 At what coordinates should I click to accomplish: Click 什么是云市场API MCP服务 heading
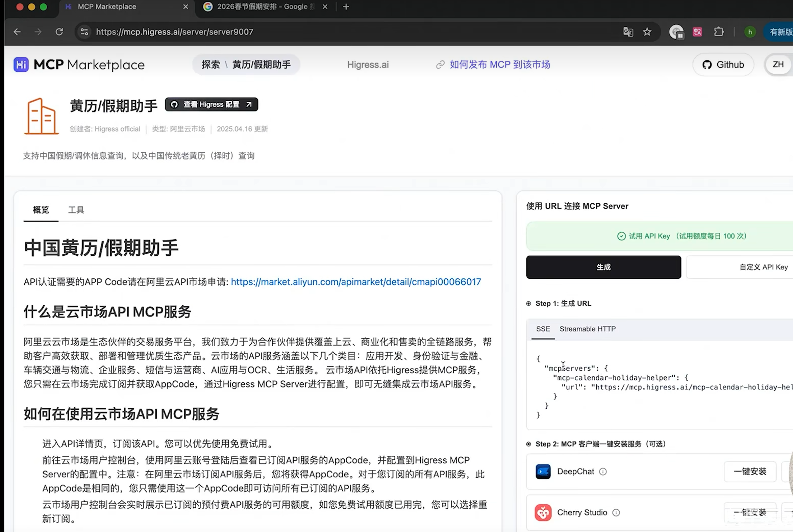coord(107,311)
